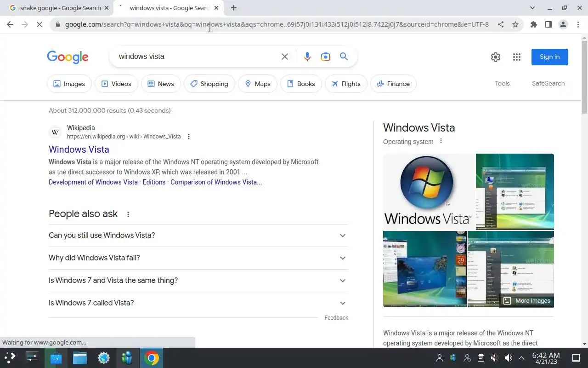
Task: Click the Sign in button
Action: click(550, 57)
